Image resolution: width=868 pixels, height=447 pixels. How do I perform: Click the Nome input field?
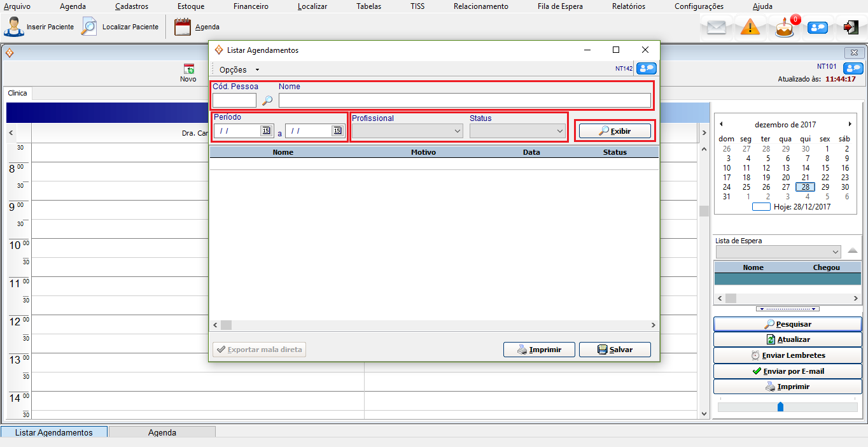pos(465,101)
